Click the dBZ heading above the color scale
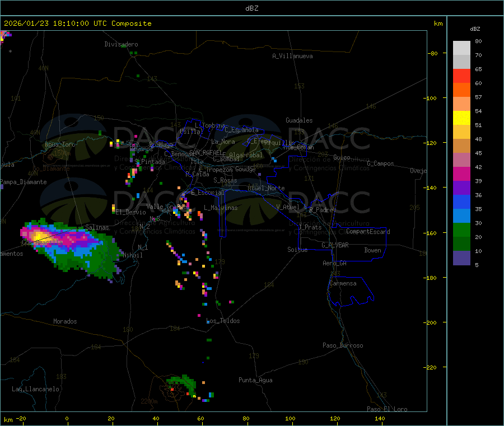504x426 pixels. coord(475,29)
